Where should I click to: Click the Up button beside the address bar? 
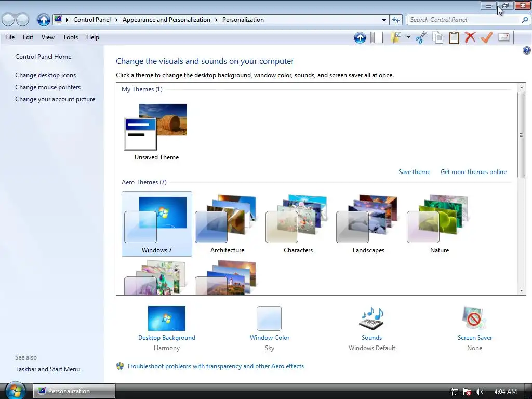click(44, 20)
